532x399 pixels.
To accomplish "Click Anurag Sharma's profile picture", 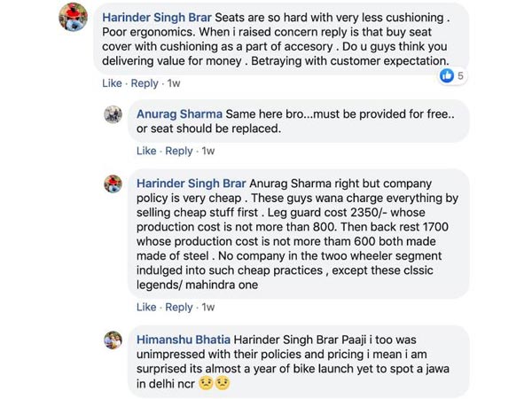I will 113,114.
